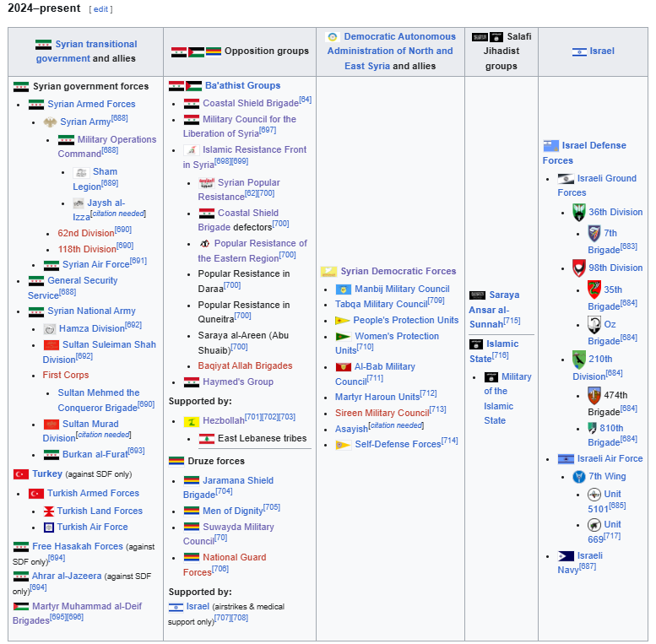Open the Men of Dignity link

[233, 511]
